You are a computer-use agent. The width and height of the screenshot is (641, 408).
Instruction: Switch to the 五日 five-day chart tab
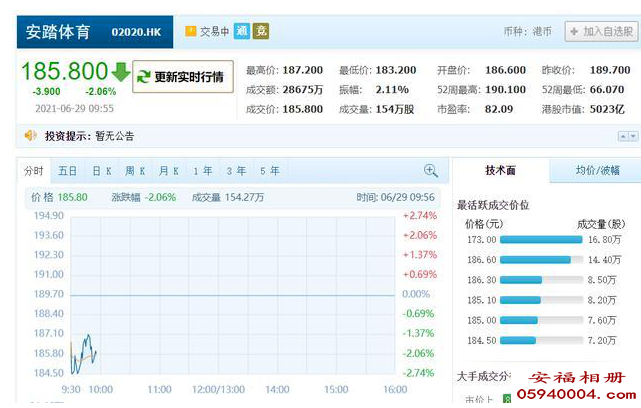[67, 170]
